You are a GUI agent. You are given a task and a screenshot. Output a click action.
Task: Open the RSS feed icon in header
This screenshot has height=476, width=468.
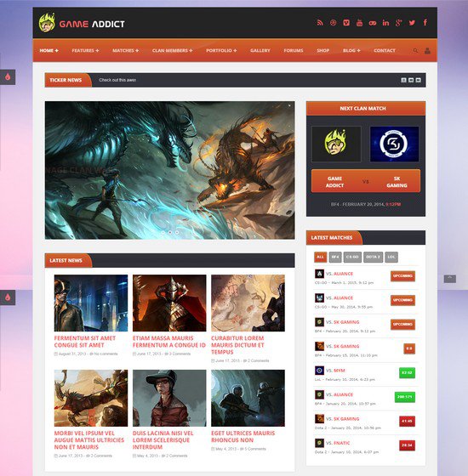320,23
